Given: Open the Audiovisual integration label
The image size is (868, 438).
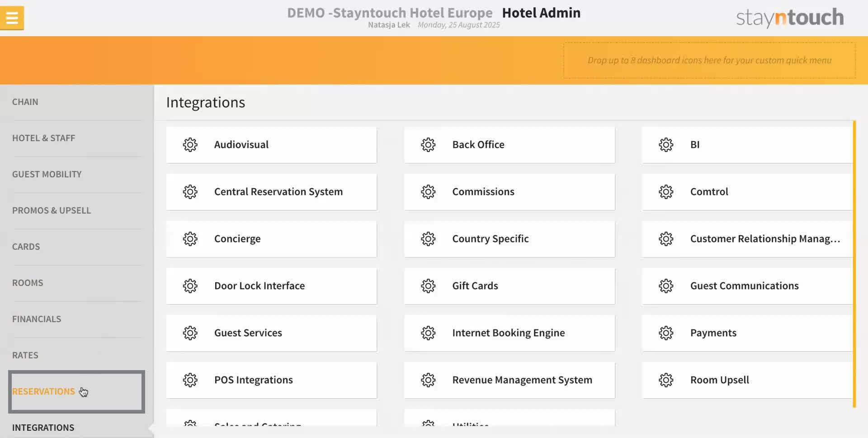Looking at the screenshot, I should click(x=241, y=145).
